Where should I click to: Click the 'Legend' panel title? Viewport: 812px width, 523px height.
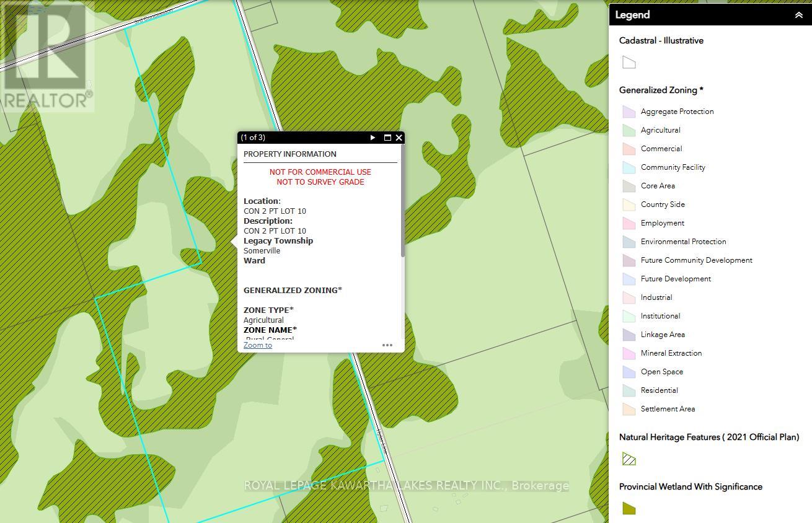tap(632, 15)
